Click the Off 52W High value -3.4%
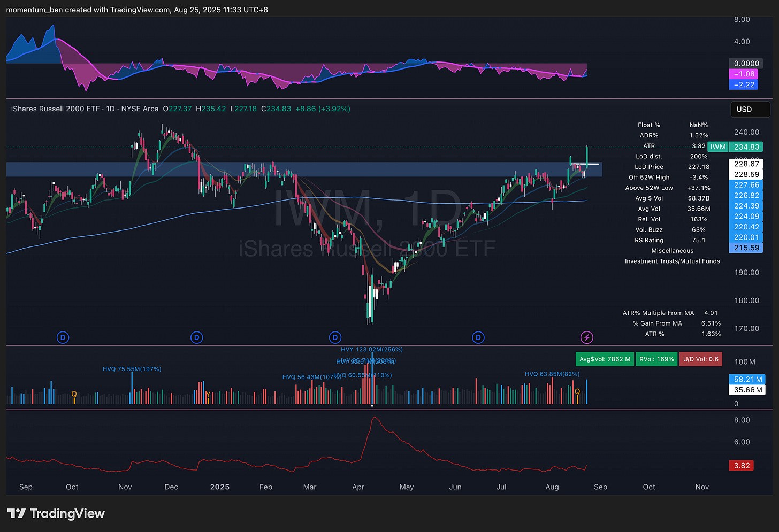 [698, 177]
